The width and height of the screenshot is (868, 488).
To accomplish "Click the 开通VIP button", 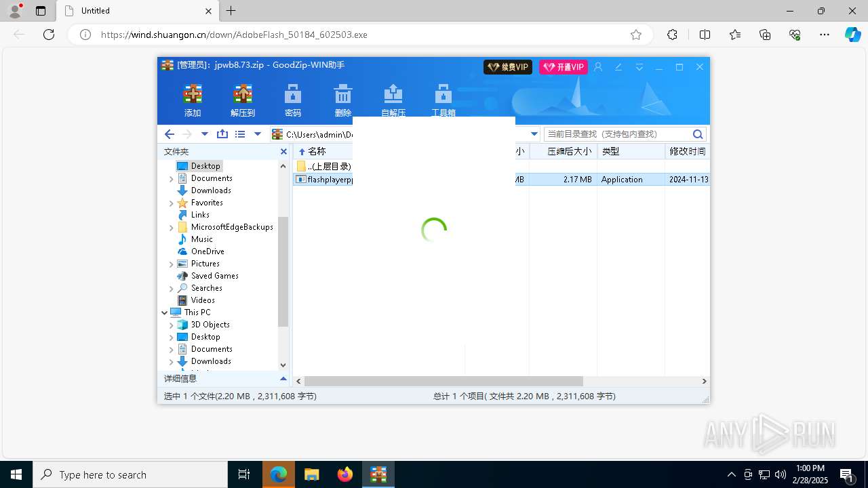I will [564, 67].
